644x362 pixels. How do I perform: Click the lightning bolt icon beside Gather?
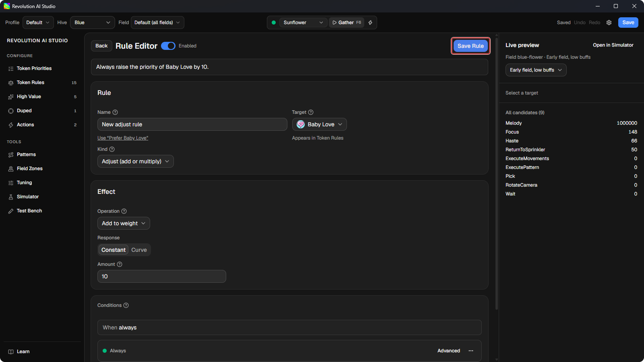click(370, 23)
